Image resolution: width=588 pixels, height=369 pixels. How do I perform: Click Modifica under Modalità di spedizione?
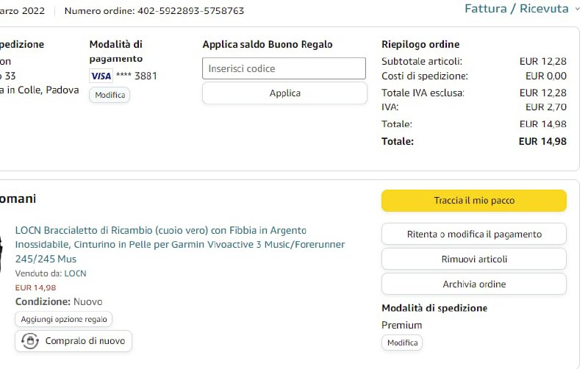coord(402,343)
